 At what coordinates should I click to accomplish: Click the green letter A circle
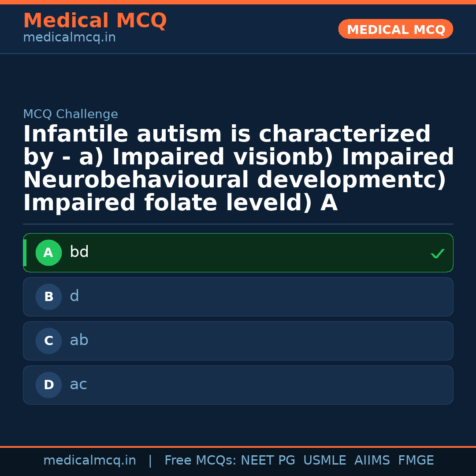pos(48,253)
